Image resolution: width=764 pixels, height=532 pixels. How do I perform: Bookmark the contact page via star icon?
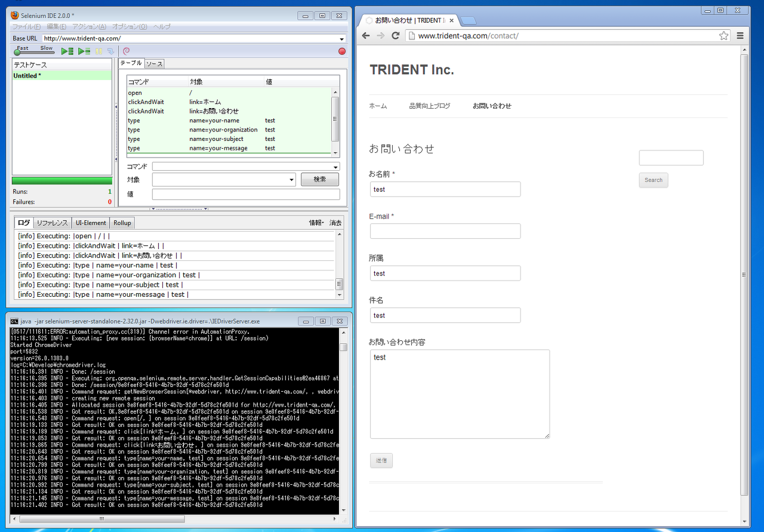724,35
